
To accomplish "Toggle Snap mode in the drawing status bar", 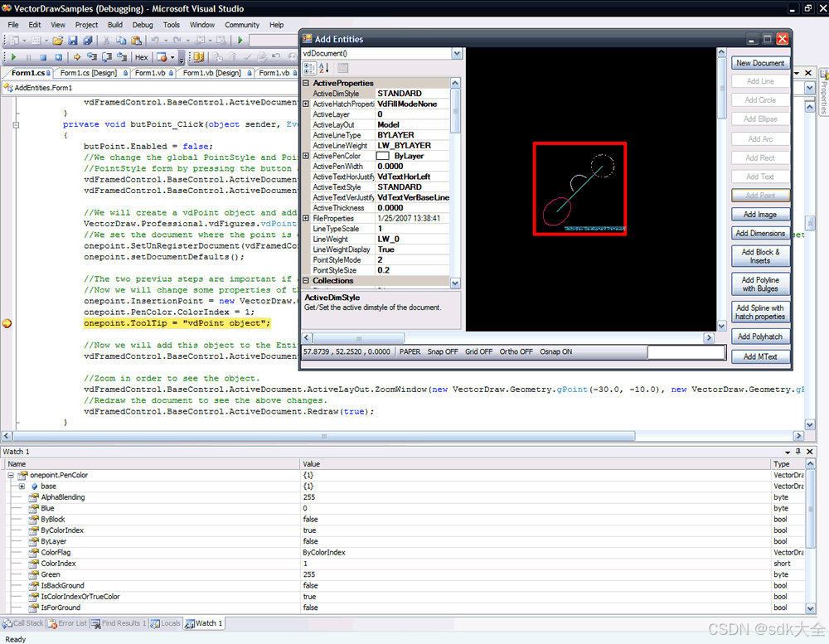I will (443, 351).
